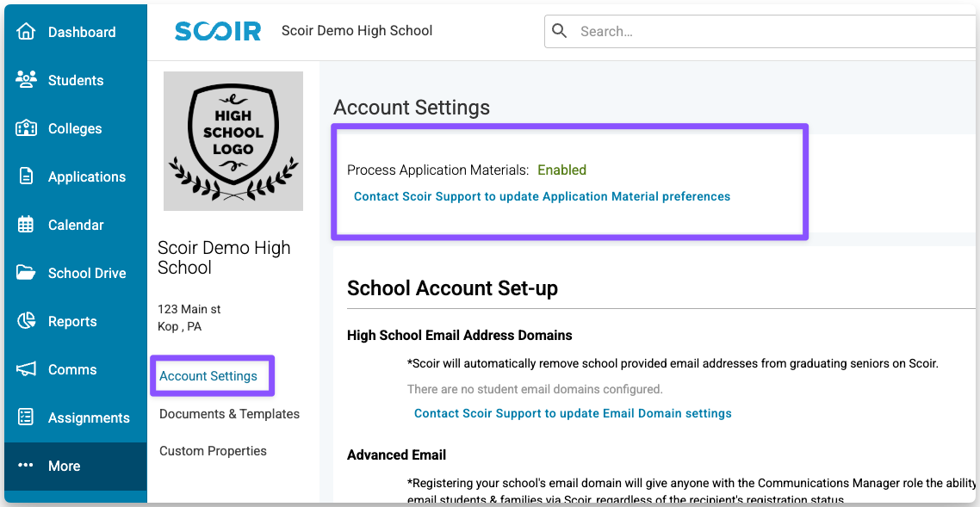Click the School Account Set-up heading
This screenshot has height=507, width=980.
coord(452,288)
